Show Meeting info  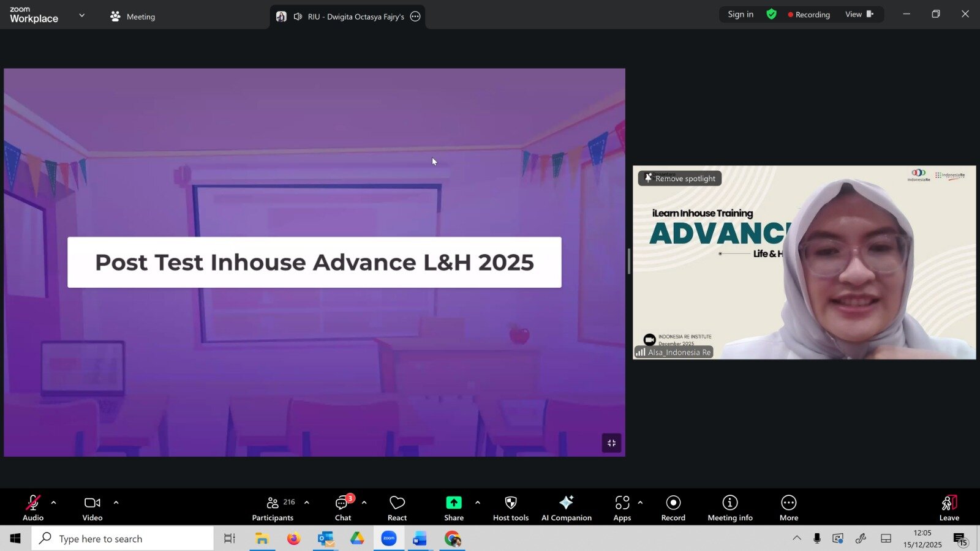(729, 508)
